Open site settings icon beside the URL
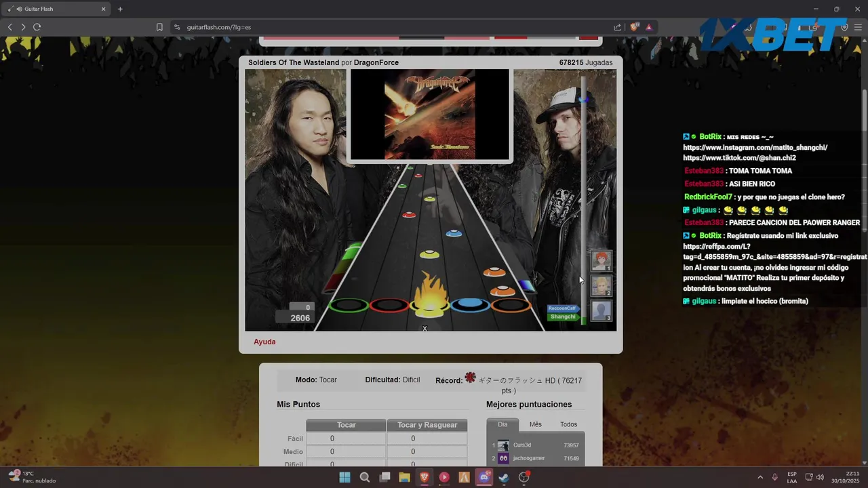The image size is (868, 488). click(x=177, y=27)
